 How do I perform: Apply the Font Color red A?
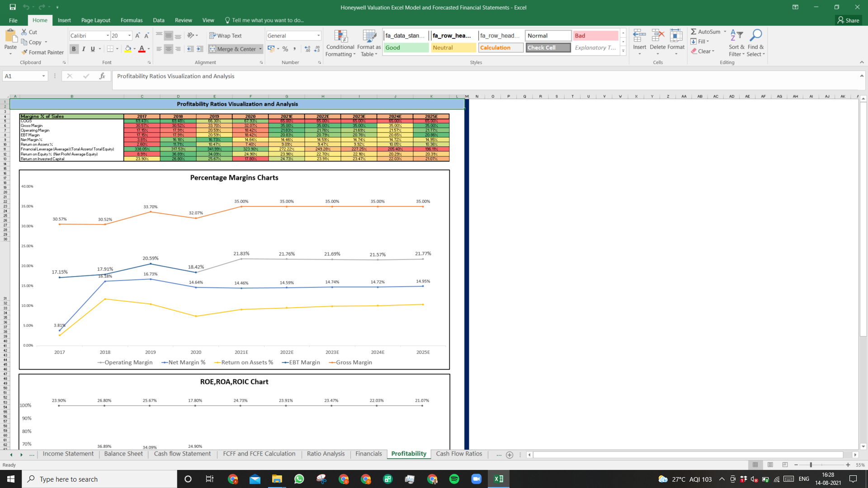click(142, 49)
